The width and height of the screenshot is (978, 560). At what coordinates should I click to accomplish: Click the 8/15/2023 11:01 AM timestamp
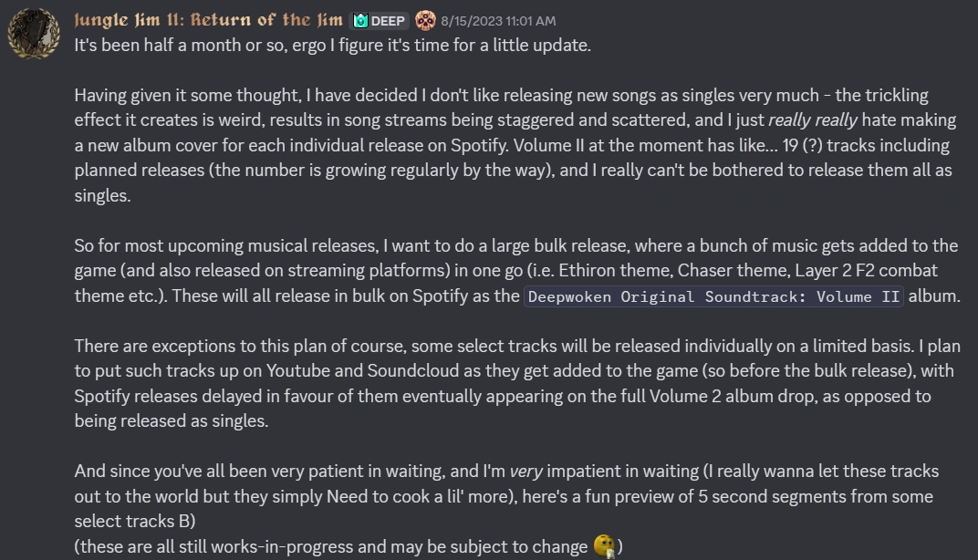[x=497, y=21]
